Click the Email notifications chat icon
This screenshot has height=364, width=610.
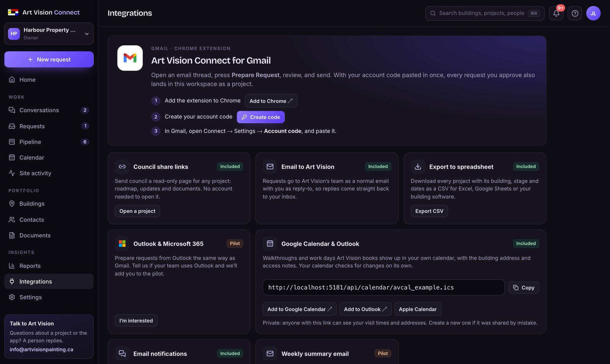coord(122,354)
